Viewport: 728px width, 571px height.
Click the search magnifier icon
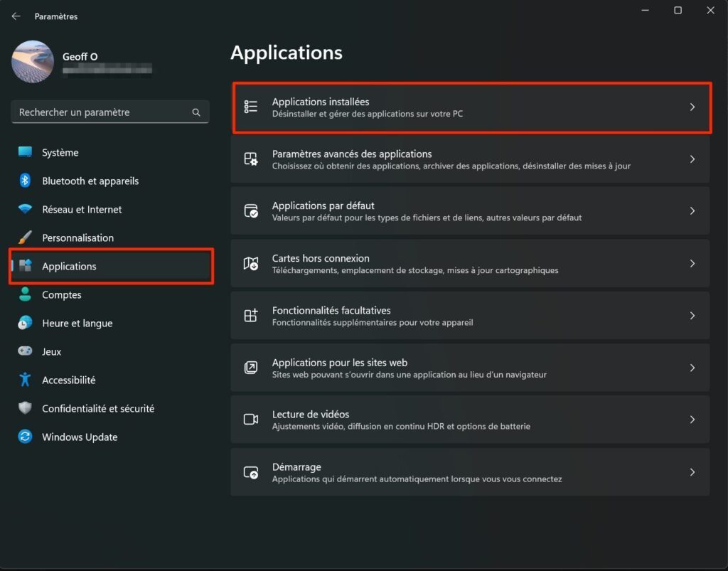click(x=196, y=112)
